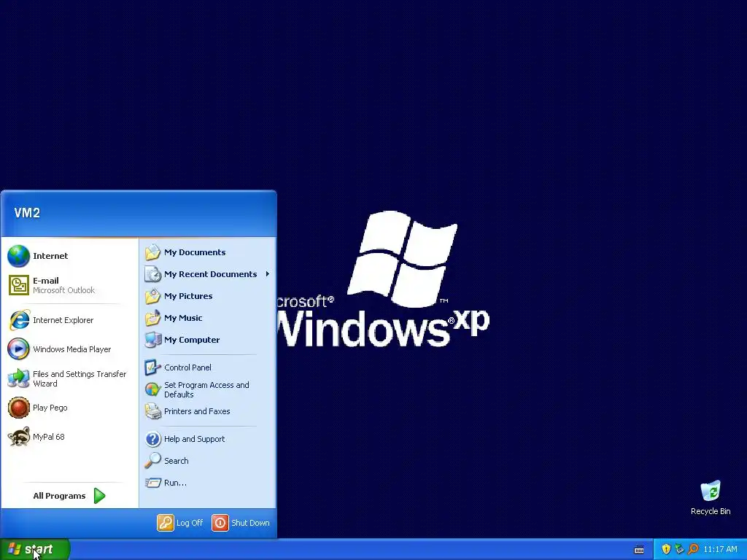Image resolution: width=747 pixels, height=560 pixels.
Task: Click the Log Off key icon
Action: coord(166,523)
